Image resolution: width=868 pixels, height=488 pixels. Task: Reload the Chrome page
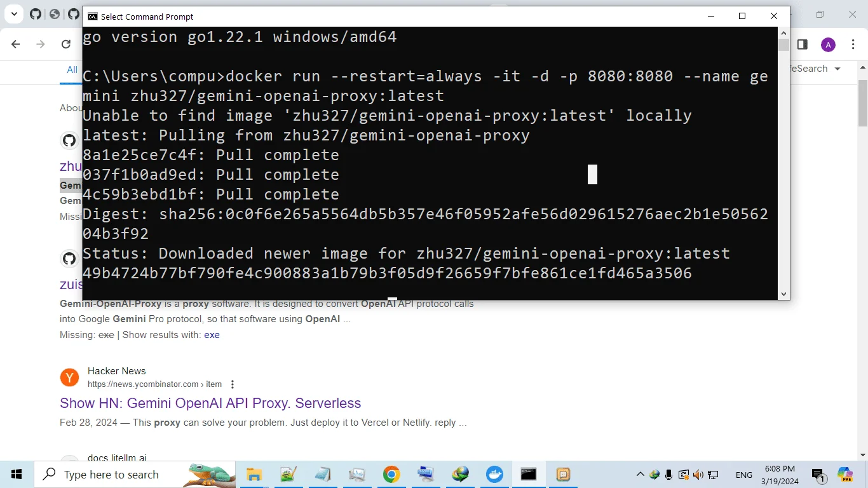(65, 44)
